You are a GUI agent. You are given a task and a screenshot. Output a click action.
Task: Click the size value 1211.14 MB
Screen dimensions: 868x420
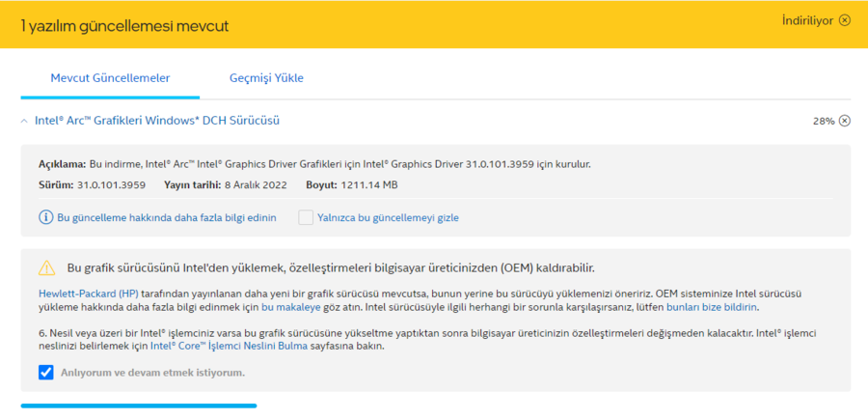pos(369,185)
